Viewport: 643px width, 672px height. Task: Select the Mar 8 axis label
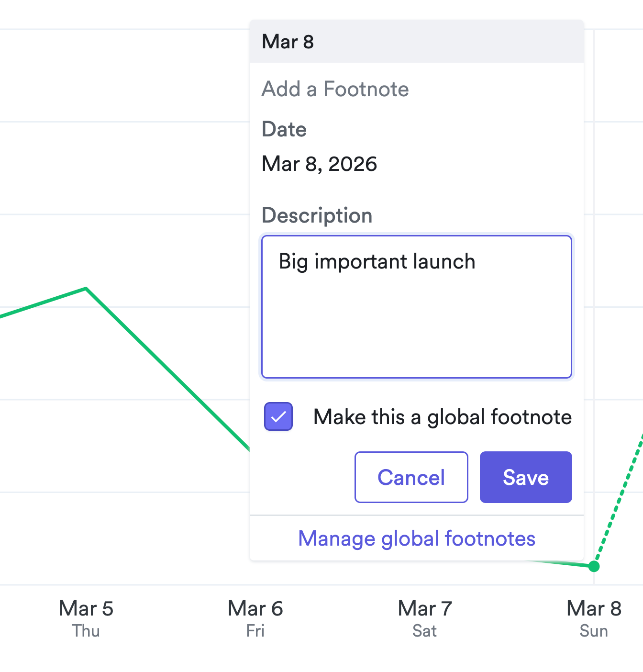[594, 609]
